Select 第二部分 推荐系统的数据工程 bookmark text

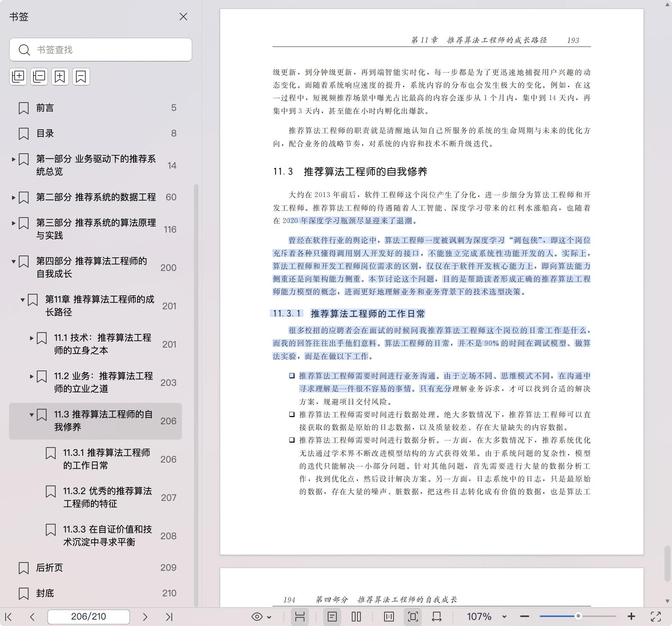(96, 197)
